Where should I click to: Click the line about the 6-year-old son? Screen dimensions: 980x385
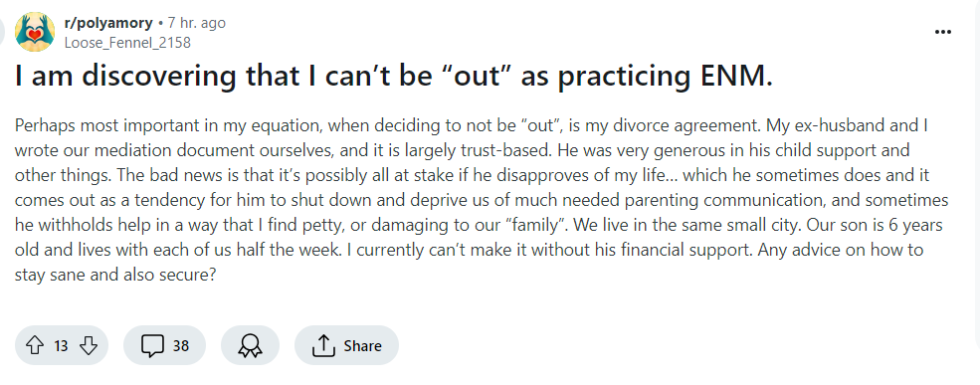tap(479, 225)
